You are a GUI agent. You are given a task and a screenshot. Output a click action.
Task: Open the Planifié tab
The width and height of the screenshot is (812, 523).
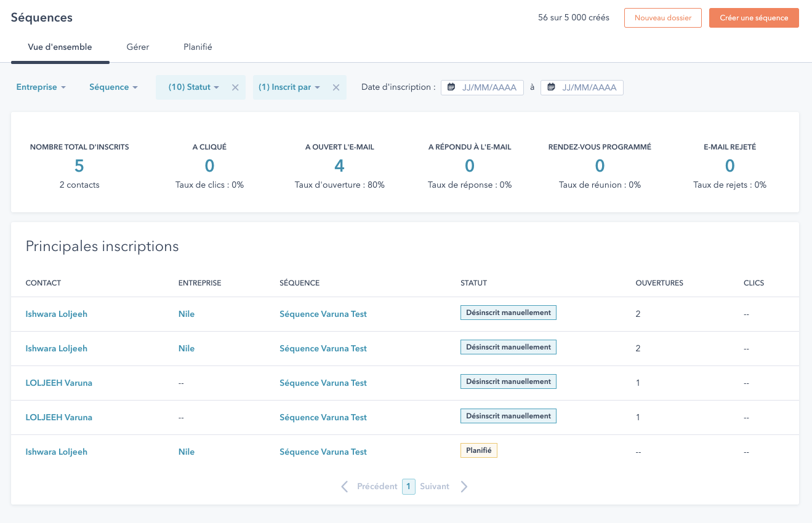[x=198, y=47]
